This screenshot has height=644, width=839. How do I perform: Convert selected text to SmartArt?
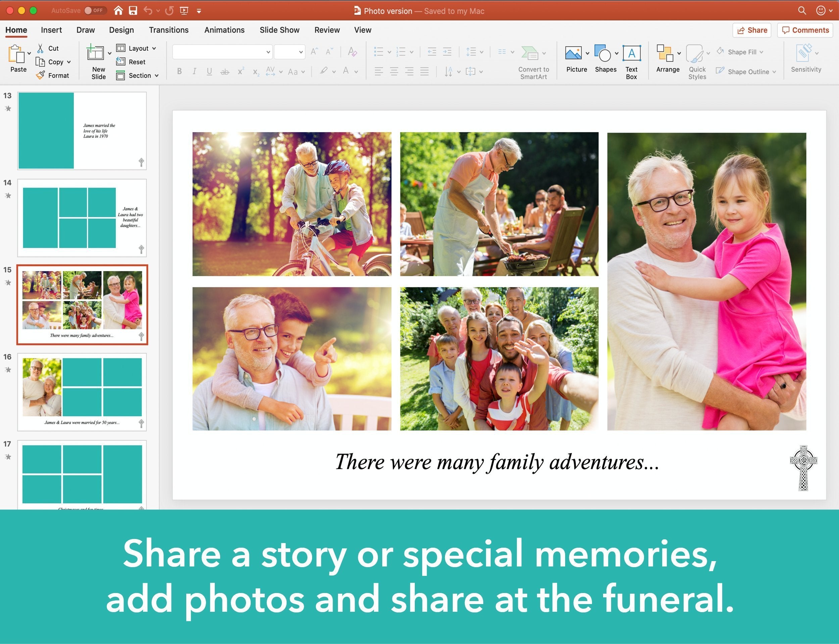pyautogui.click(x=533, y=61)
